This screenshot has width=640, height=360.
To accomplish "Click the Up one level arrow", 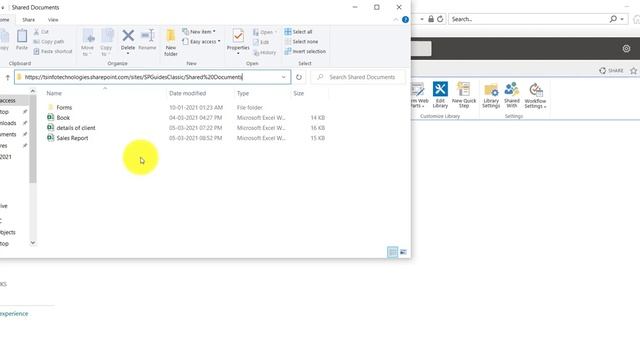I will coord(7,77).
